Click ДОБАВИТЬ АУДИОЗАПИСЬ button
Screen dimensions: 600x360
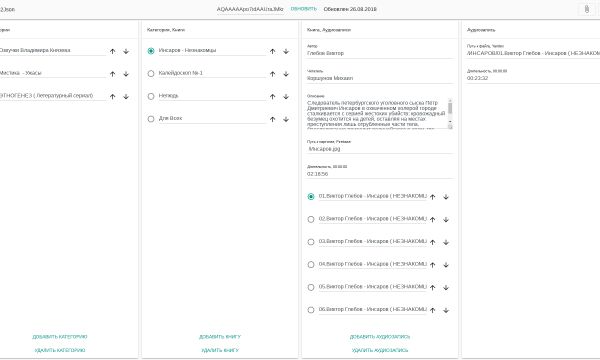coord(380,337)
